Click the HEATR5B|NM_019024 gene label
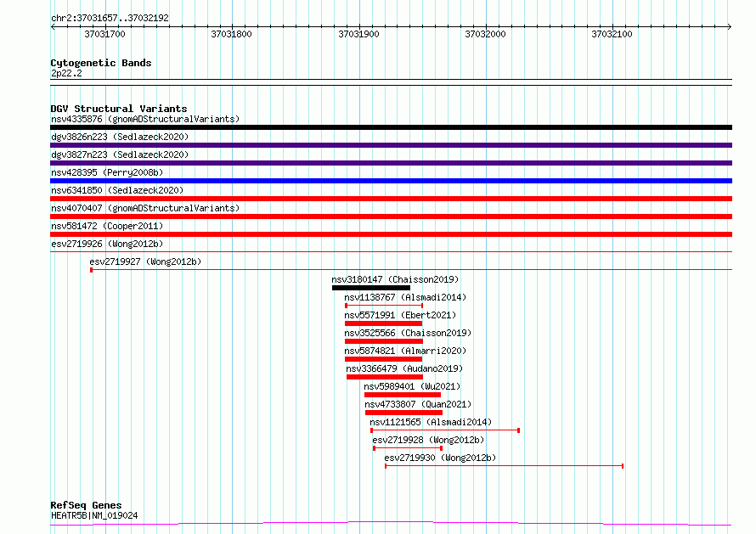 click(94, 515)
